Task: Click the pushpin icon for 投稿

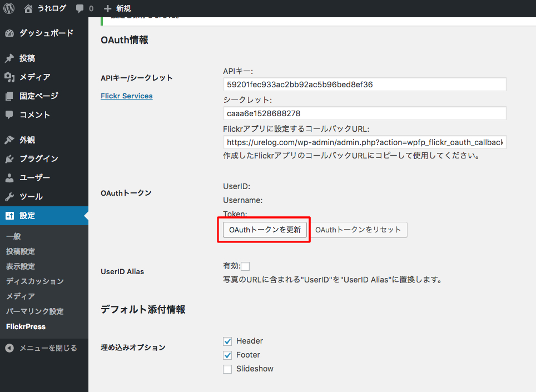Action: tap(9, 58)
